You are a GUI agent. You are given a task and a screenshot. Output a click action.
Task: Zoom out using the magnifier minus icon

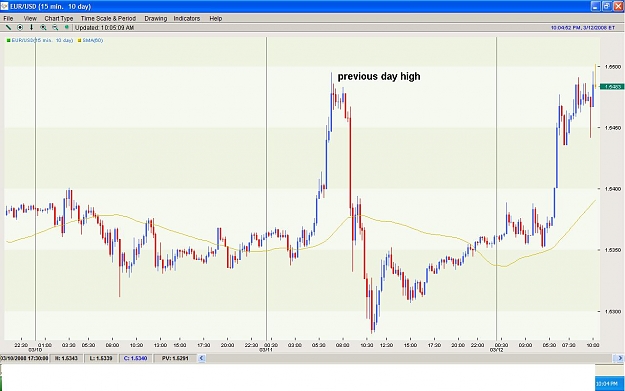coord(55,28)
